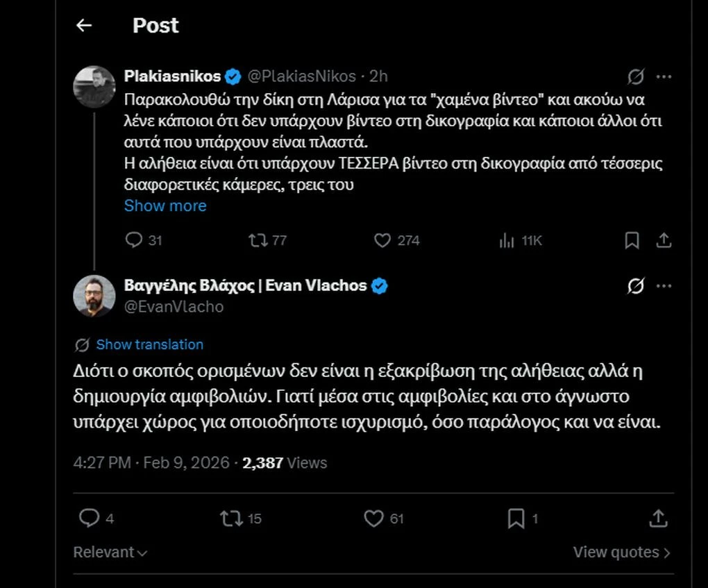Click Evan Vlachos' verified badge
The height and width of the screenshot is (588, 708).
(x=378, y=284)
